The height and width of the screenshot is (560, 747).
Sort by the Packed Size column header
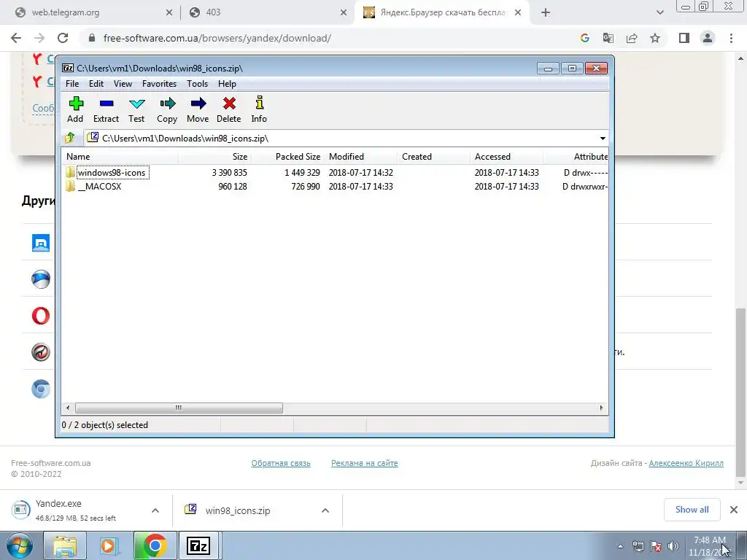pos(287,157)
